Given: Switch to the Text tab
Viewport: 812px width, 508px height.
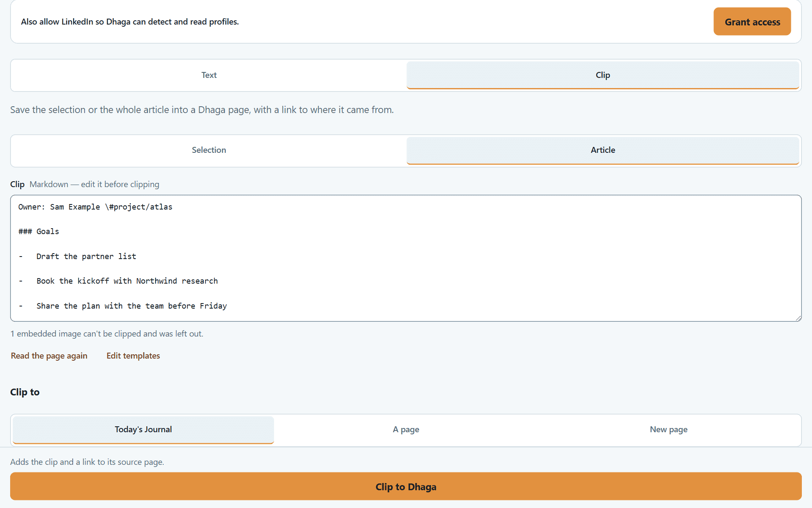Looking at the screenshot, I should pyautogui.click(x=209, y=75).
